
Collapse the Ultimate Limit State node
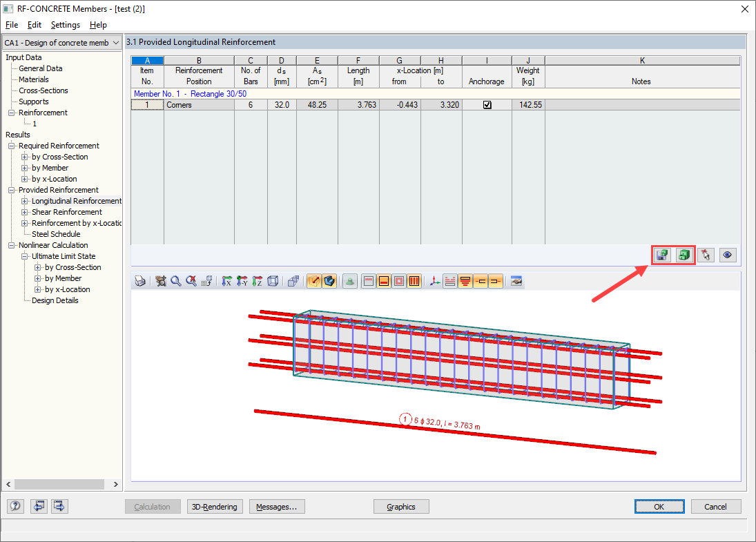[x=23, y=256]
